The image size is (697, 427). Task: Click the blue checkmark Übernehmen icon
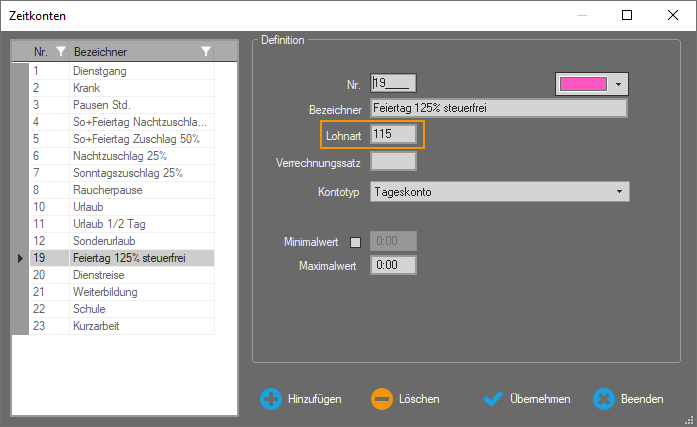(x=492, y=399)
